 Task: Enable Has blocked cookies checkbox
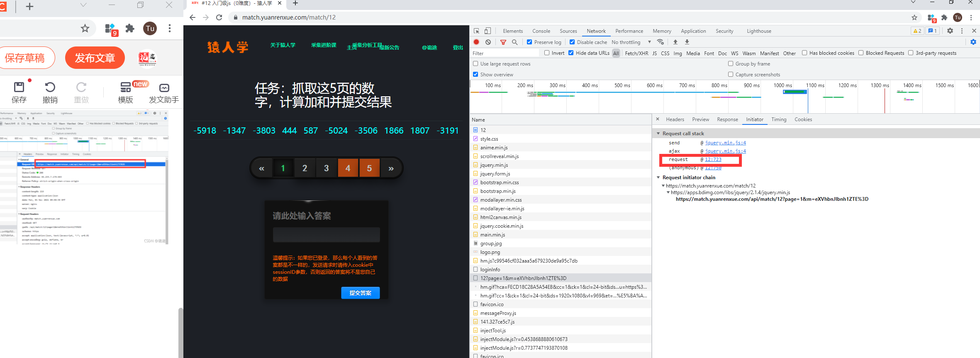coord(804,53)
